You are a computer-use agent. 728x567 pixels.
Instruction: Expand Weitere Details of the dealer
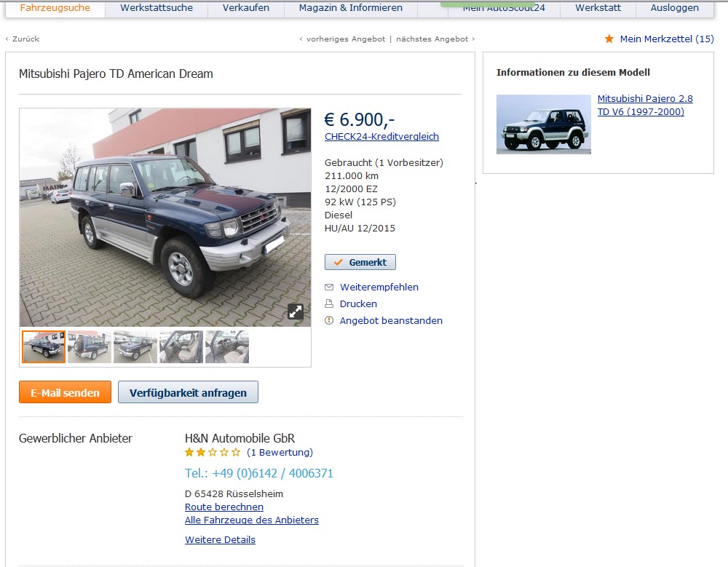[220, 539]
